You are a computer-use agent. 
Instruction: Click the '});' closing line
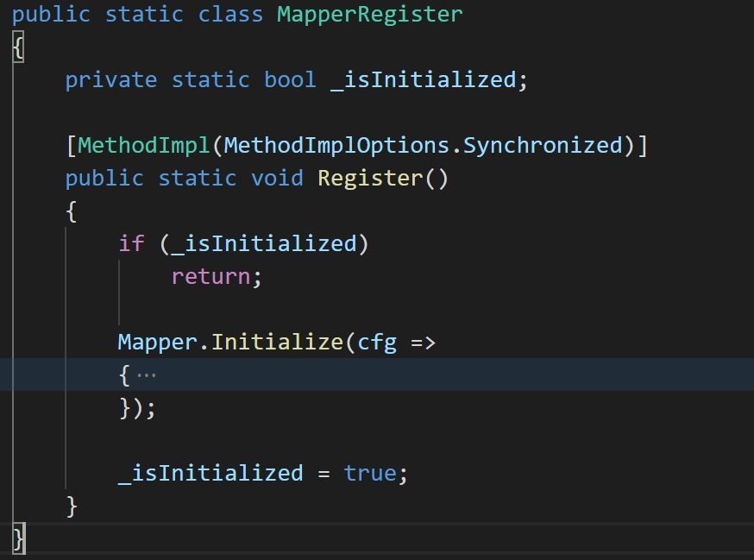click(x=137, y=408)
